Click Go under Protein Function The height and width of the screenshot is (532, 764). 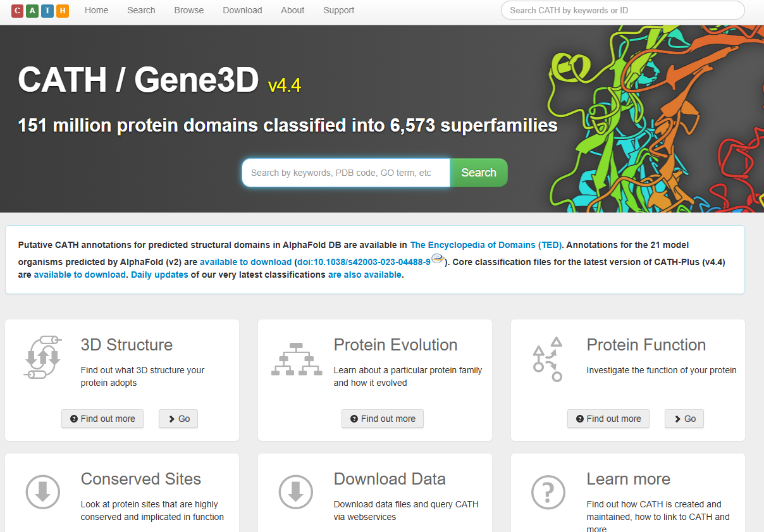pyautogui.click(x=684, y=419)
